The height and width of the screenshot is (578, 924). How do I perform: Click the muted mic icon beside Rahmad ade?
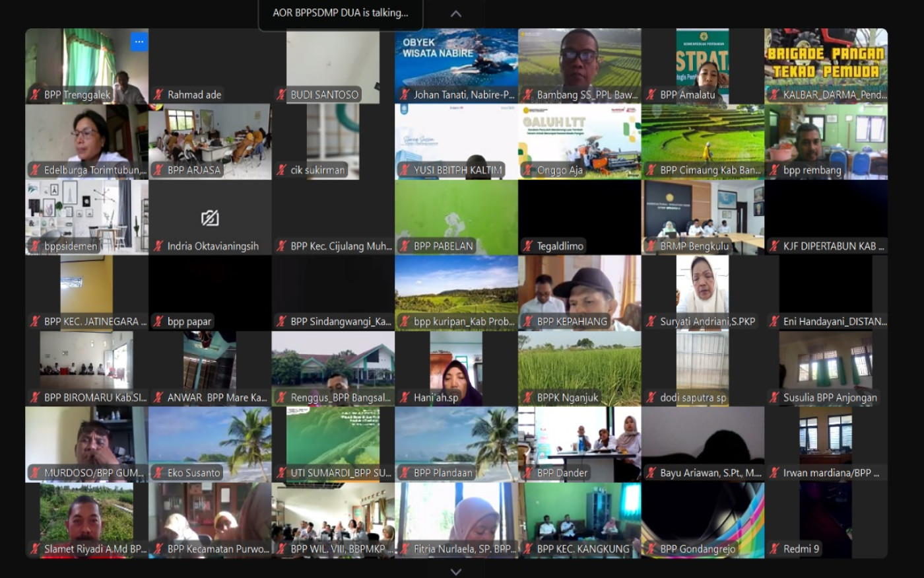point(158,95)
